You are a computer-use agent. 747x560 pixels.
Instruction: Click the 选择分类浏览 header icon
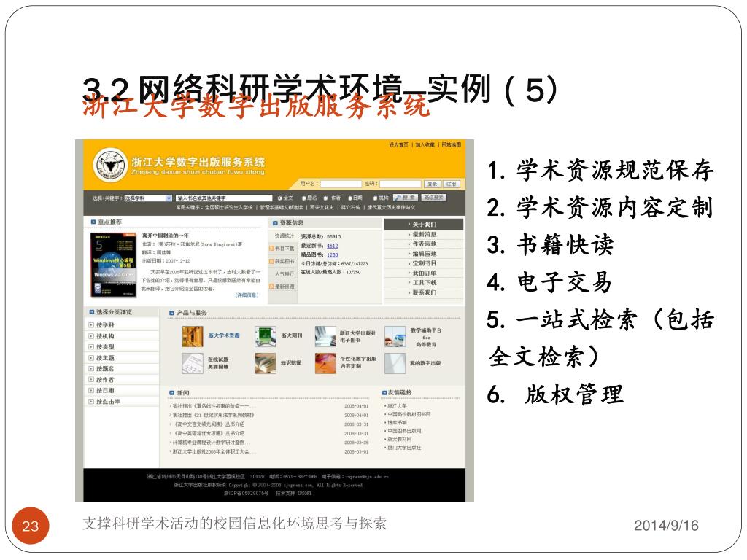[91, 312]
